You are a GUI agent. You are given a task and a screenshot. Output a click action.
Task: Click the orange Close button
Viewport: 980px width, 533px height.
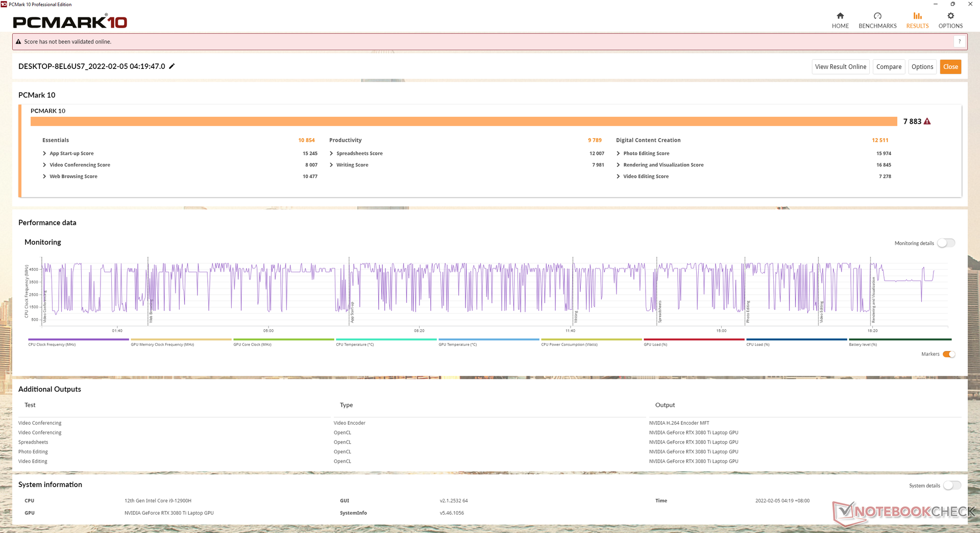pos(950,67)
